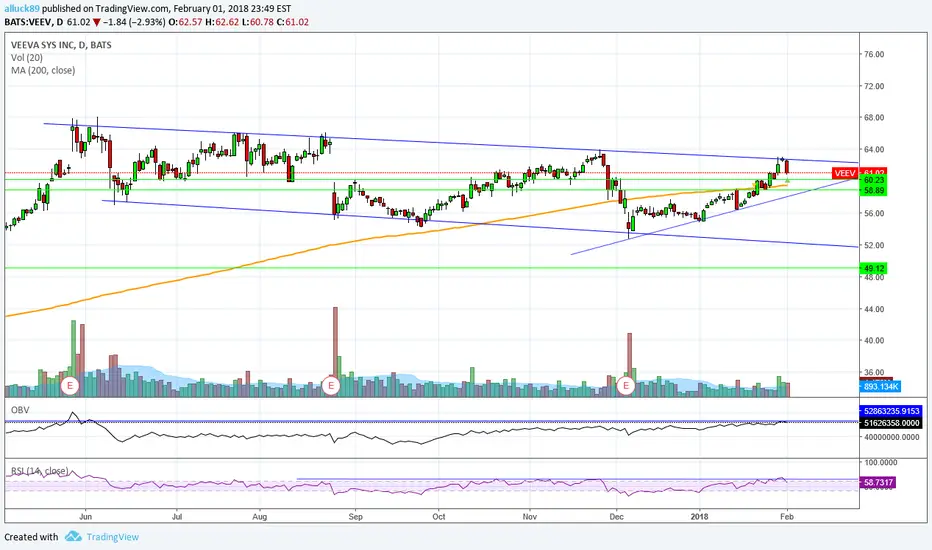Click the C:61.02 close value
932x550 pixels.
point(292,22)
